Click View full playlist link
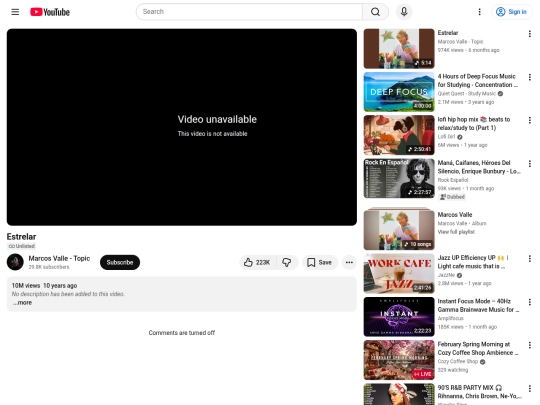This screenshot has width=540, height=405. [456, 232]
